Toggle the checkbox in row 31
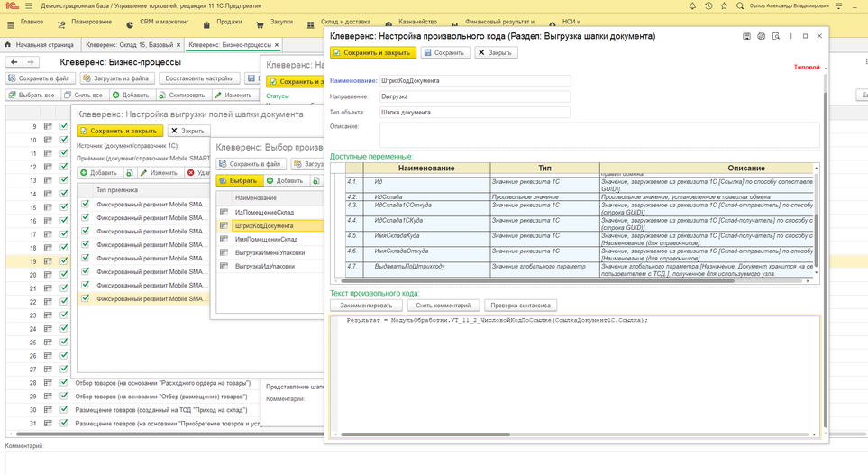 coord(64,423)
